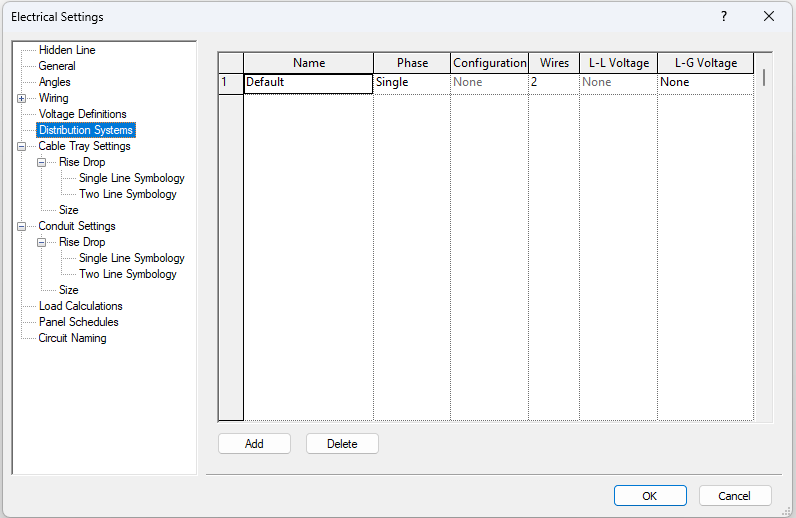Click the Configuration cell showing None
The width and height of the screenshot is (796, 518).
point(490,84)
